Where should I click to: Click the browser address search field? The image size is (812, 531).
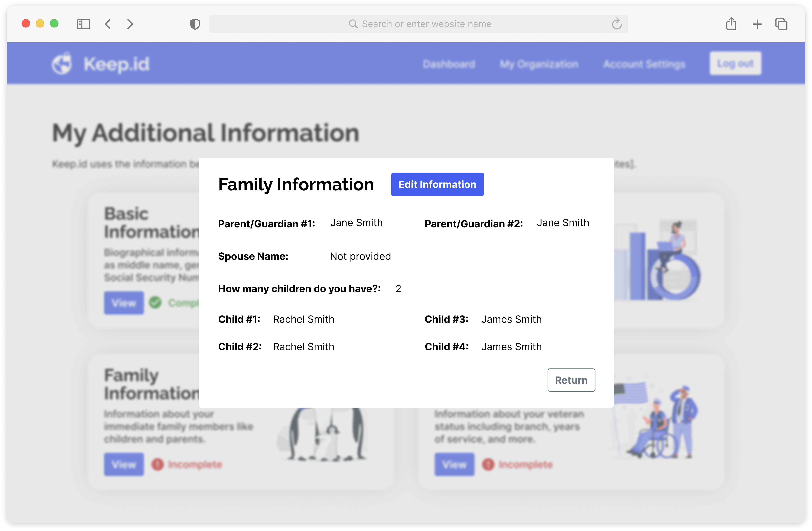tap(418, 24)
